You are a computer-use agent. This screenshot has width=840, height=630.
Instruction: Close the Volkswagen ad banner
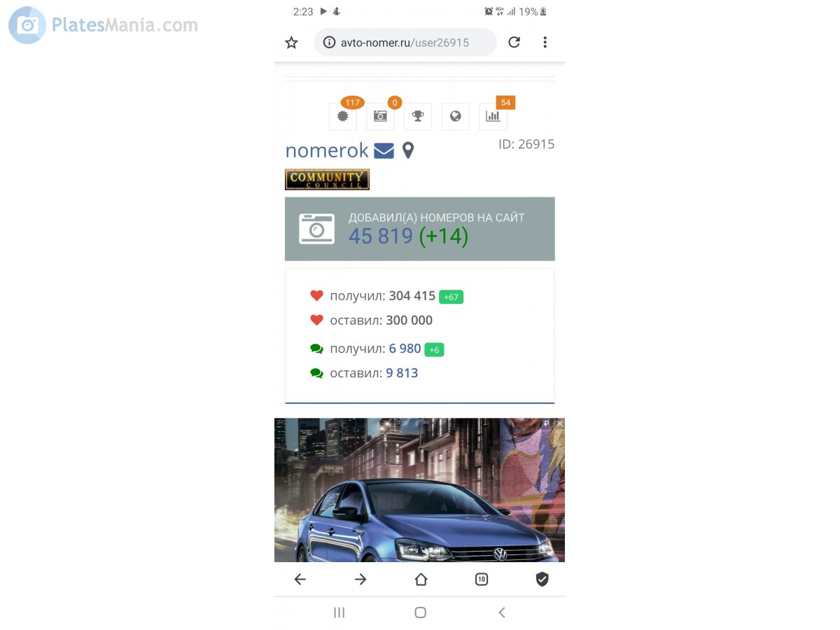pyautogui.click(x=559, y=423)
